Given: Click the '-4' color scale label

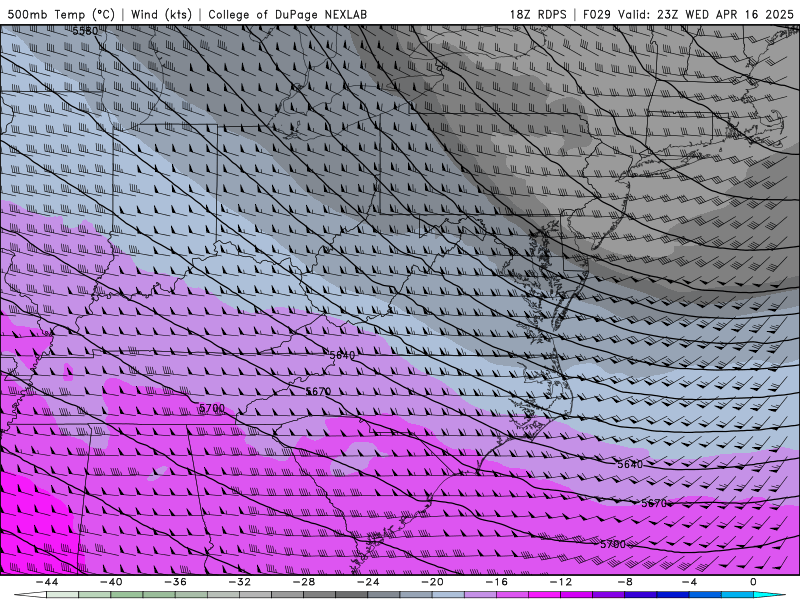Looking at the screenshot, I should coord(689,582).
